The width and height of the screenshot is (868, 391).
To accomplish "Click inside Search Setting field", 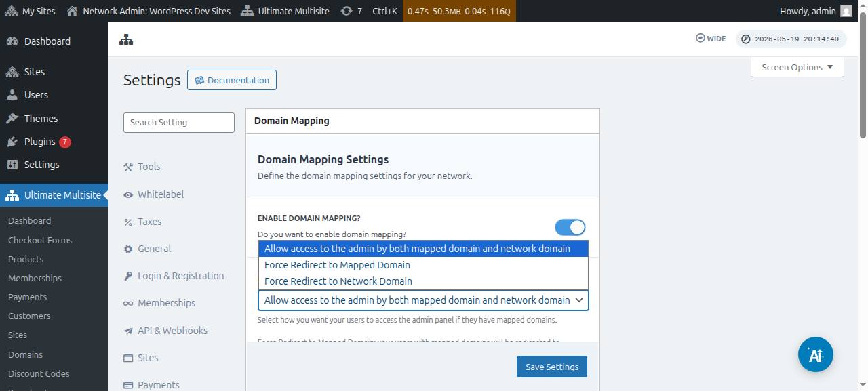I will click(x=179, y=123).
